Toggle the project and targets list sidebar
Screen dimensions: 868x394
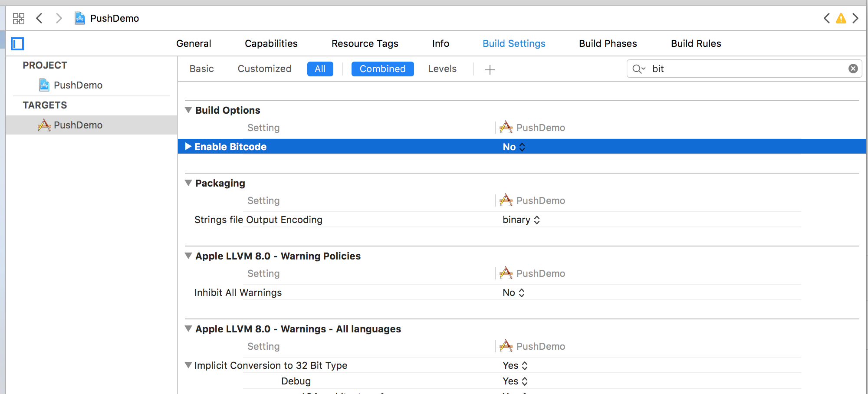(17, 44)
